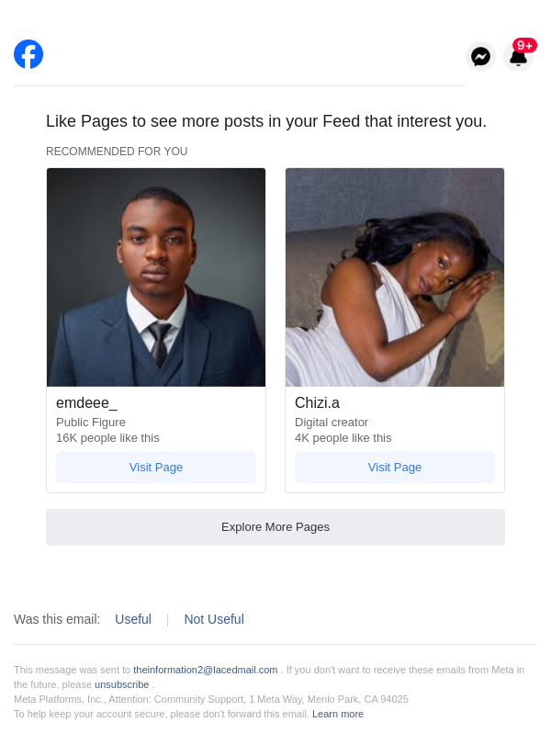Open the Chizi.a page photo

(395, 276)
